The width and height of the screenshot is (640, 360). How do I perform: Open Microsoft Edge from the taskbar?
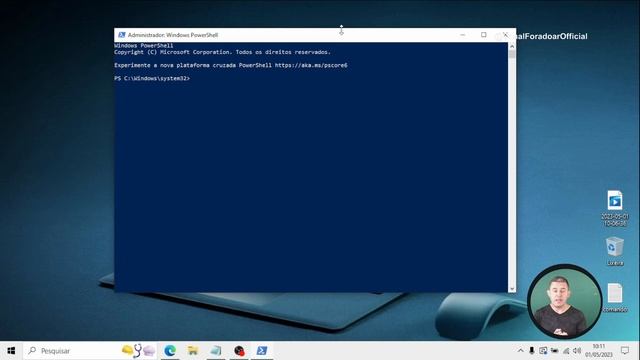tap(170, 351)
